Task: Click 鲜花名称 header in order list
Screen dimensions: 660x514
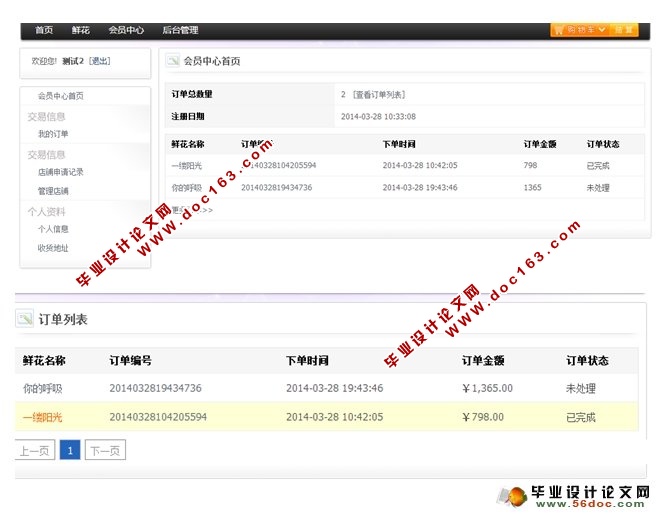Action: [44, 360]
